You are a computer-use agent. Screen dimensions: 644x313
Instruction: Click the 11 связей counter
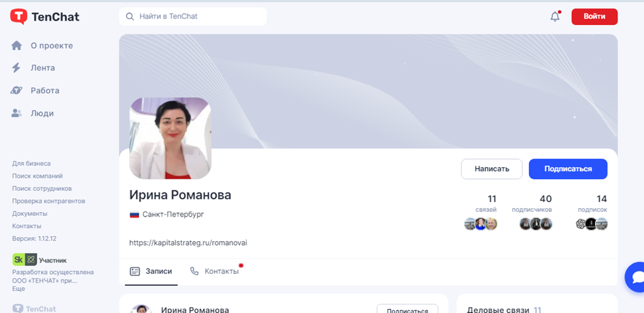(486, 203)
